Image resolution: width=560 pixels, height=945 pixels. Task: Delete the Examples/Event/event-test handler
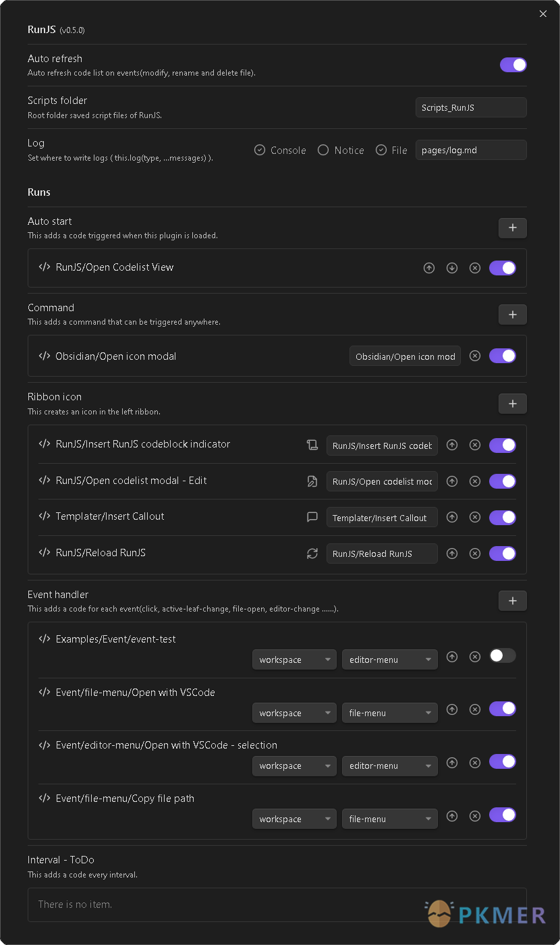click(475, 656)
